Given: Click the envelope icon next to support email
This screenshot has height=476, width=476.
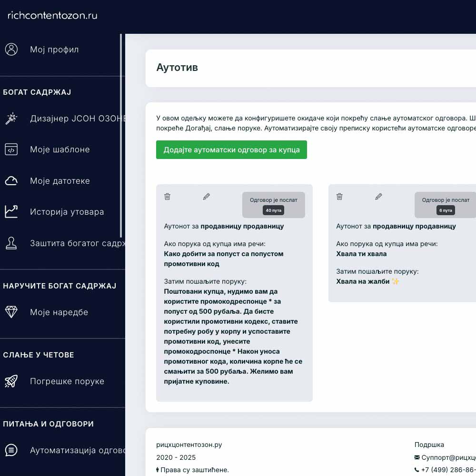Looking at the screenshot, I should (x=417, y=457).
